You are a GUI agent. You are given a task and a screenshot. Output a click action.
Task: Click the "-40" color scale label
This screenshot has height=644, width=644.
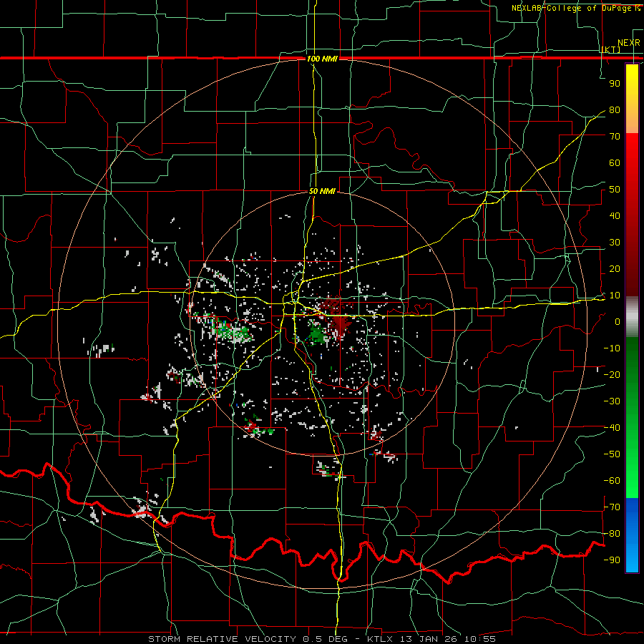pos(612,428)
